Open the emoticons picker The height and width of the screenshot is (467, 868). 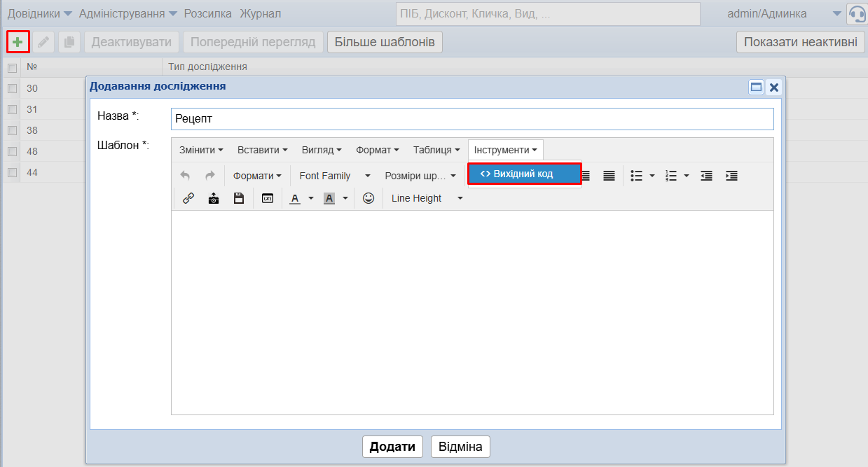(368, 198)
